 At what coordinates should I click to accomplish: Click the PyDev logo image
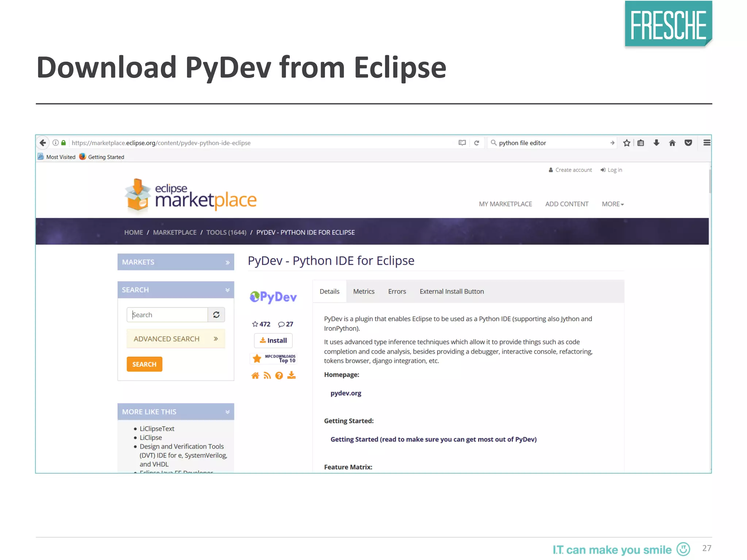(x=273, y=297)
